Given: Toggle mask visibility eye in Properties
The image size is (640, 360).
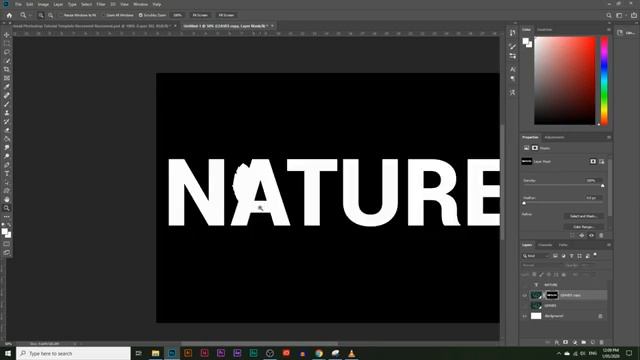Looking at the screenshot, I should pos(591,236).
